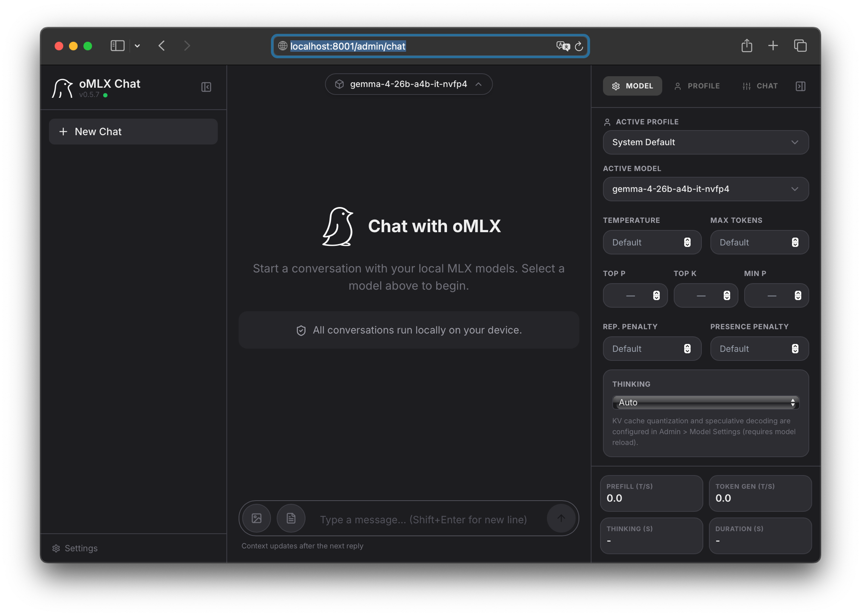The width and height of the screenshot is (861, 616).
Task: Adjust the Temperature stepper arrows
Action: pyautogui.click(x=688, y=242)
